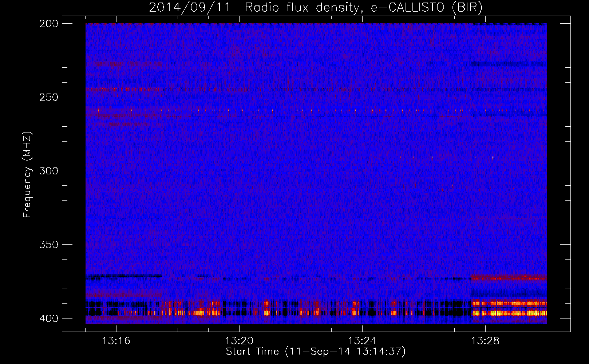This screenshot has height=364, width=589.
Task: Click the plot title "2014/09/11 Radio flux density, e-CALLISTO (BIR)"
Action: coord(316,8)
